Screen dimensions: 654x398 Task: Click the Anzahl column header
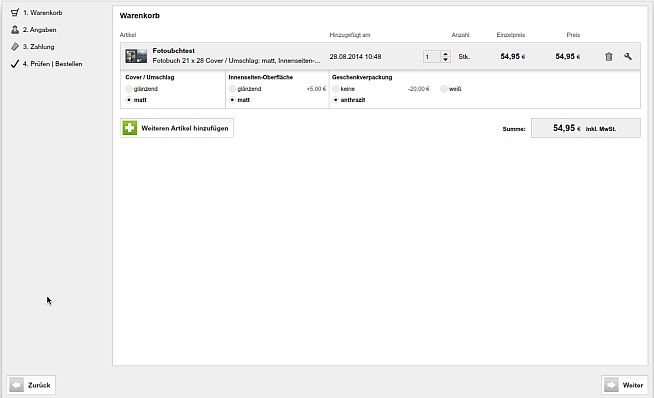click(x=460, y=35)
